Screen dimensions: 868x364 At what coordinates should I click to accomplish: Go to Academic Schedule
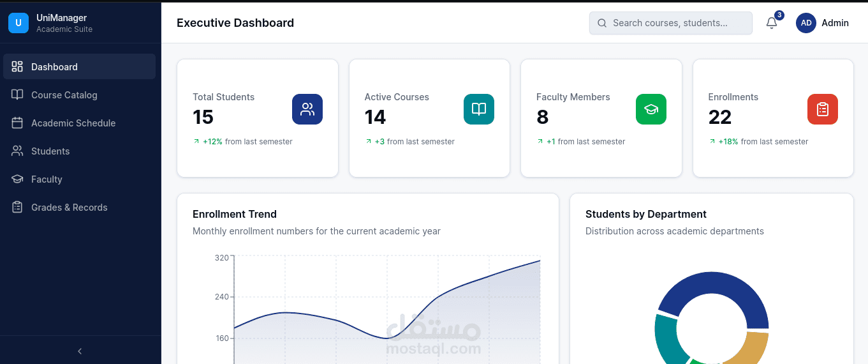click(79, 123)
